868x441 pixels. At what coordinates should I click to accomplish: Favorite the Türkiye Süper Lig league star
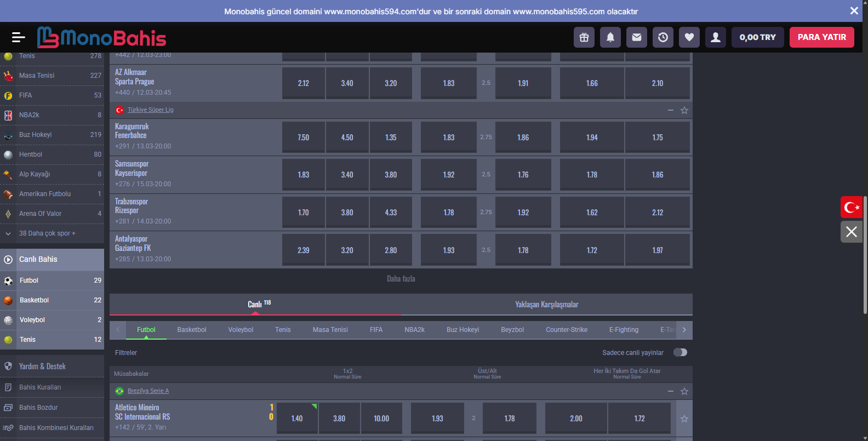[x=684, y=111]
